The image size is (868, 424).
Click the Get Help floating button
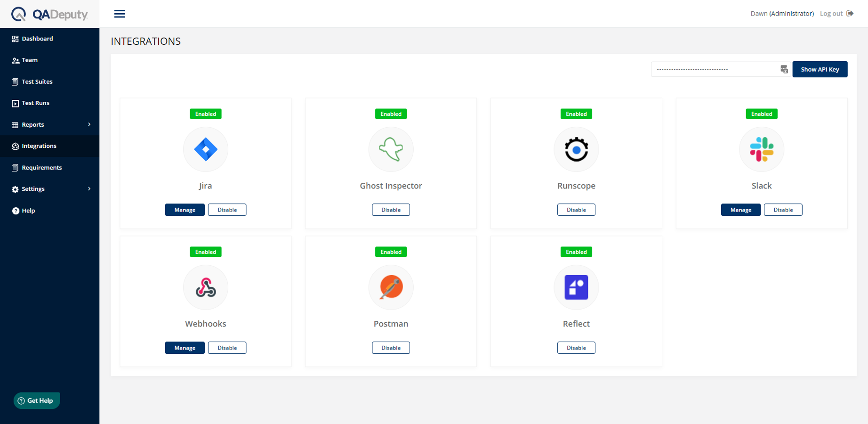click(37, 400)
